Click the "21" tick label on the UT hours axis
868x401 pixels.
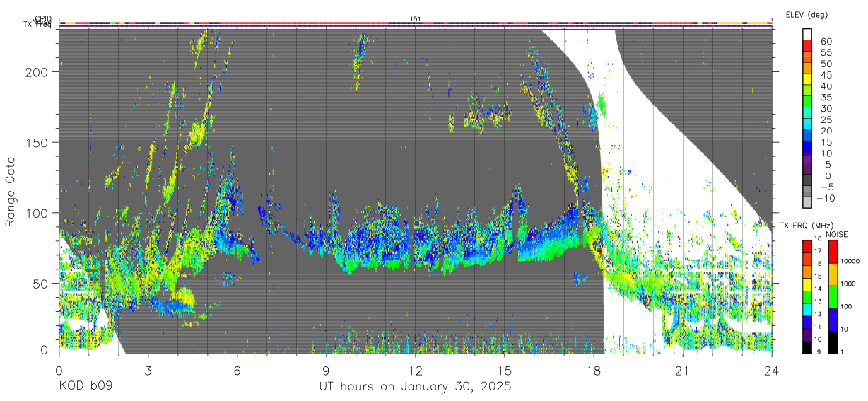pyautogui.click(x=683, y=370)
